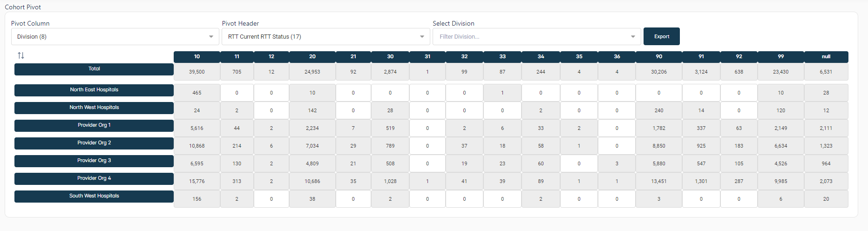The height and width of the screenshot is (231, 868).
Task: Expand the Pivot Header RTT Status dropdown
Action: (x=325, y=37)
